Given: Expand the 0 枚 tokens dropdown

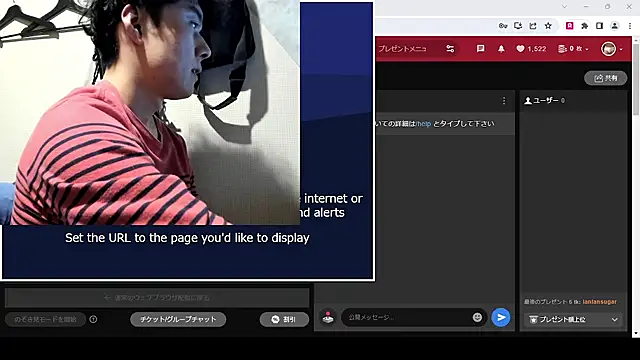Looking at the screenshot, I should [573, 49].
